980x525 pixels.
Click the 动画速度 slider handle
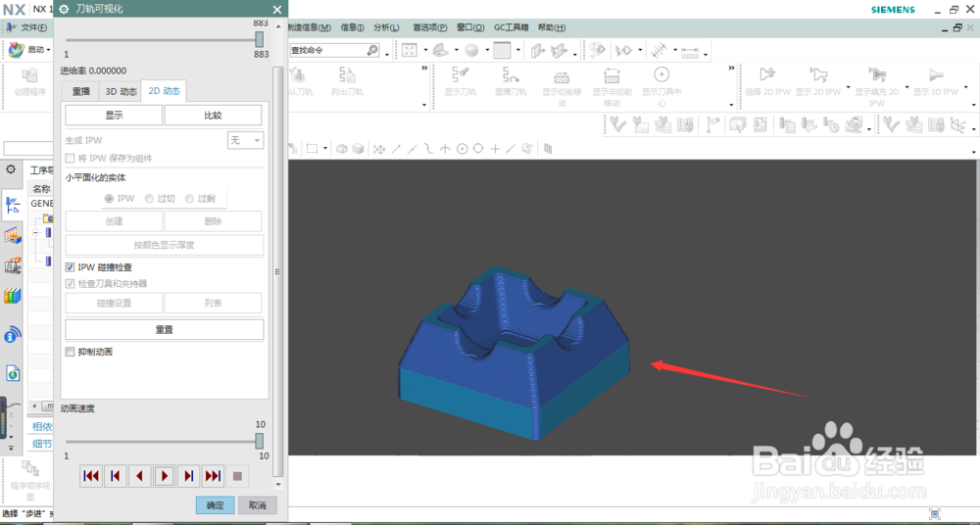(260, 441)
